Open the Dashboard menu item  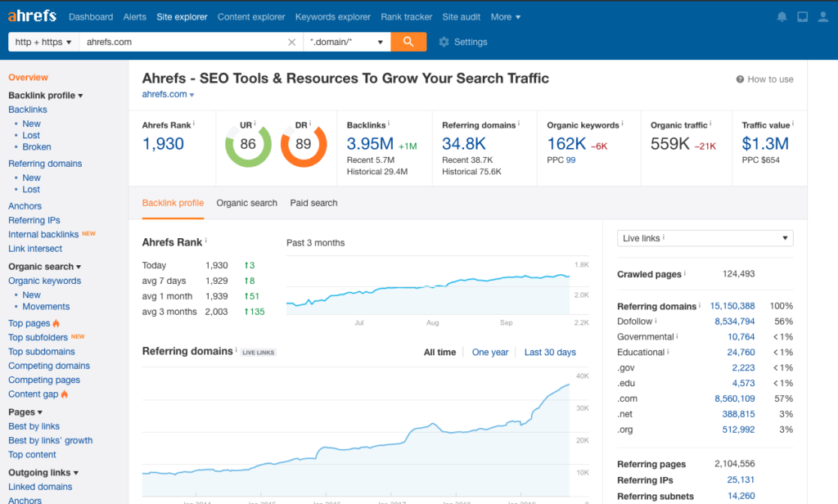coord(91,17)
